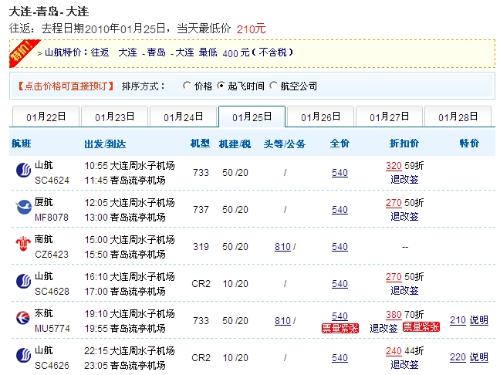Switch to the 01月24日 date tab
The image size is (500, 375).
click(183, 117)
